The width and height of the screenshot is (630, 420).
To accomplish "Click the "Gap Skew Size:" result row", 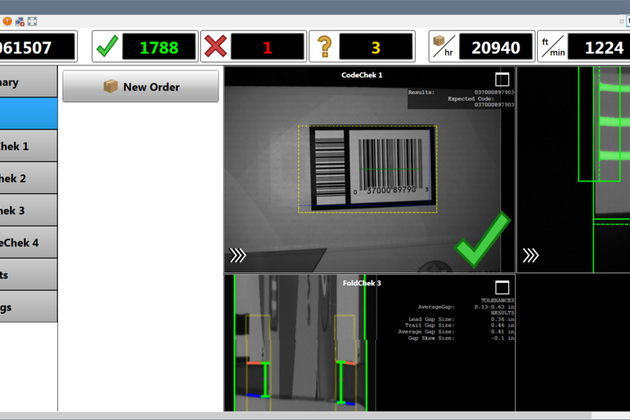I will pos(461,338).
